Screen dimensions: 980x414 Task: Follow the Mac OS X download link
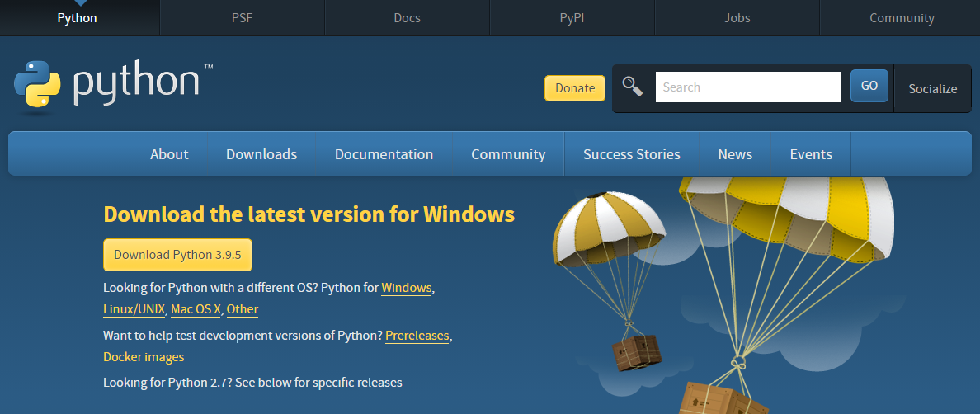196,309
